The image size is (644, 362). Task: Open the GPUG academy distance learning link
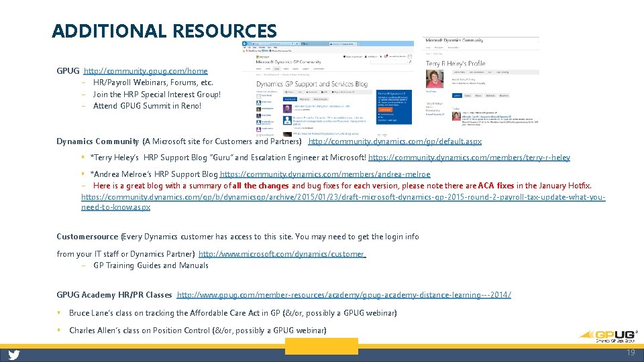coord(343,295)
